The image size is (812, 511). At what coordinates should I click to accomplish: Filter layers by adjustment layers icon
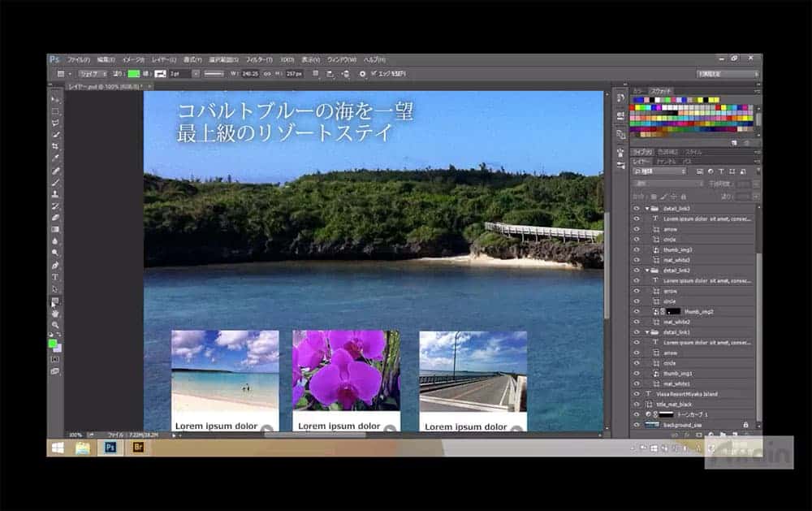coord(710,171)
